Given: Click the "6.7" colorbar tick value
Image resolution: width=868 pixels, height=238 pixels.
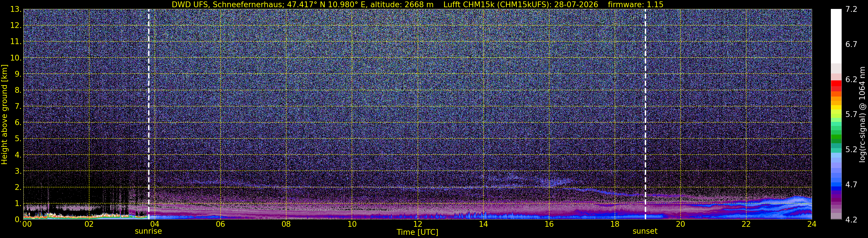Looking at the screenshot, I should point(851,44).
